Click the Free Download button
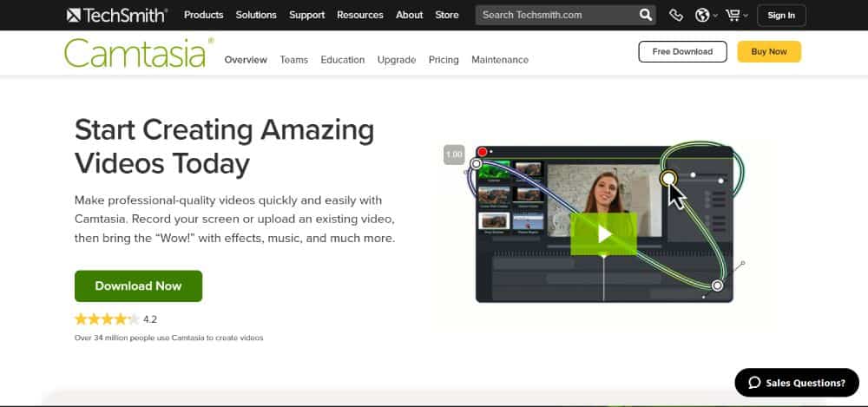Viewport: 868px width, 407px height. 682,51
